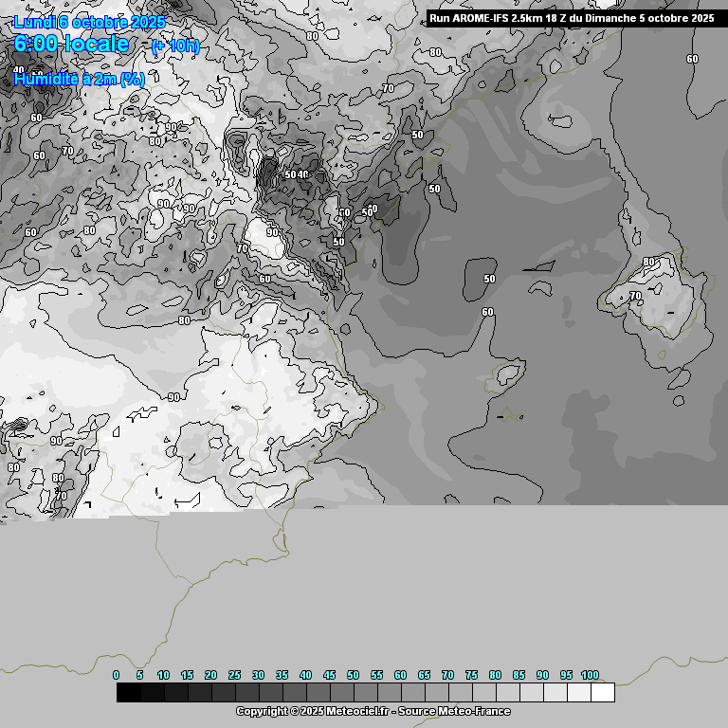Image resolution: width=728 pixels, height=728 pixels.
Task: Click the 50 contour label beside the sea oval
Action: click(489, 279)
